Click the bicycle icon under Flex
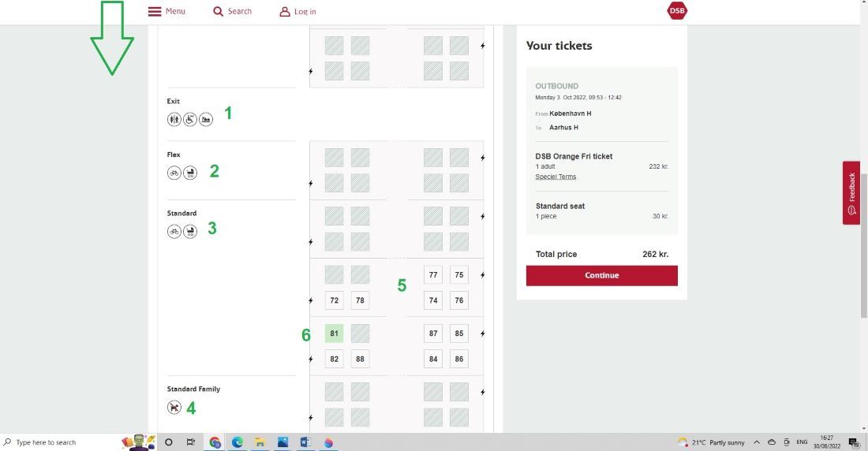 coord(174,173)
